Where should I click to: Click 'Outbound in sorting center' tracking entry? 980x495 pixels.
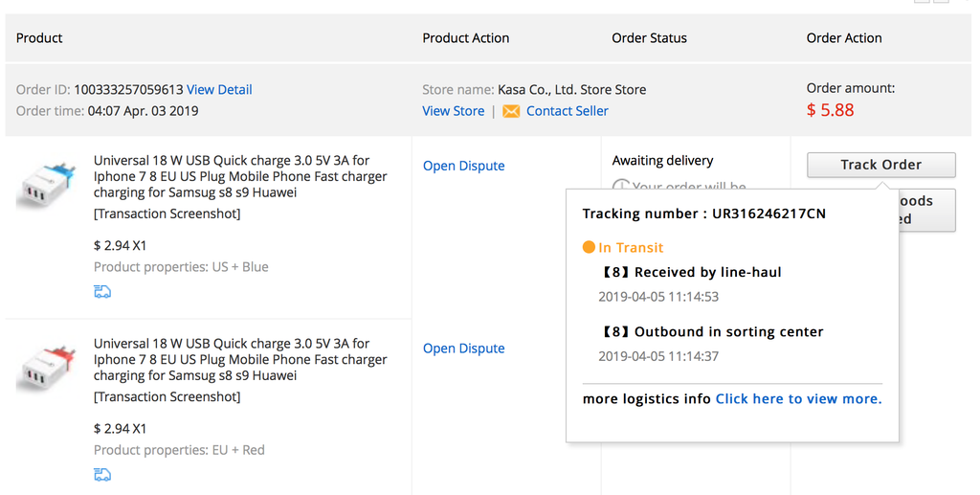pyautogui.click(x=712, y=332)
